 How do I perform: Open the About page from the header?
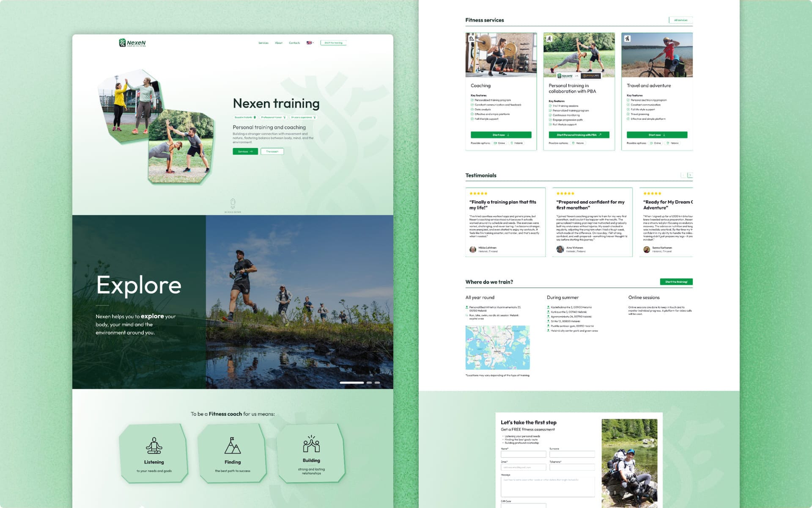pos(279,43)
